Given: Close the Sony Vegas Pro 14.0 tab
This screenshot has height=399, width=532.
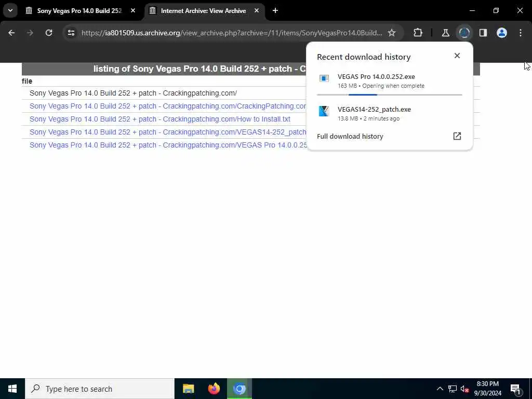Looking at the screenshot, I should click(133, 10).
